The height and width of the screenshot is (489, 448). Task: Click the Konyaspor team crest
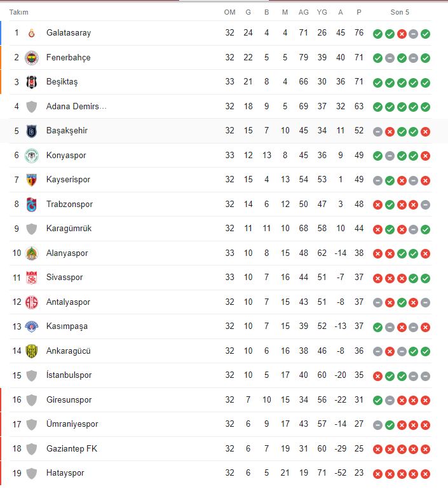(x=32, y=156)
